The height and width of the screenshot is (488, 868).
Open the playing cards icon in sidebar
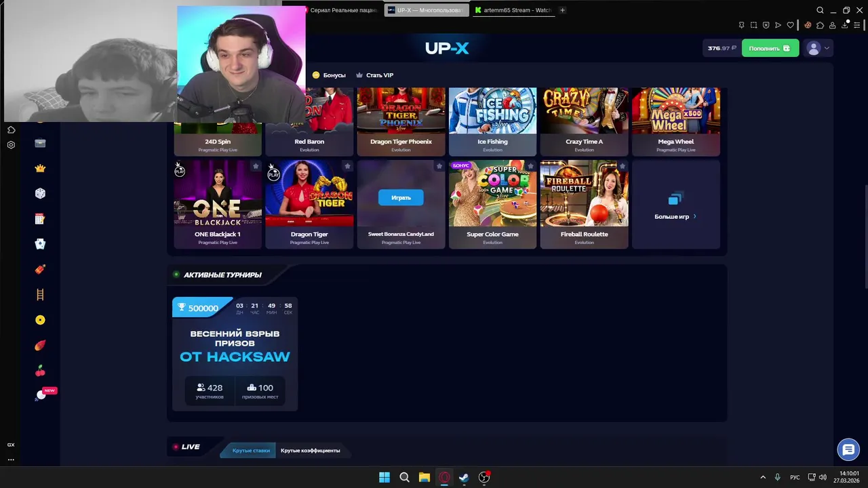click(x=40, y=244)
